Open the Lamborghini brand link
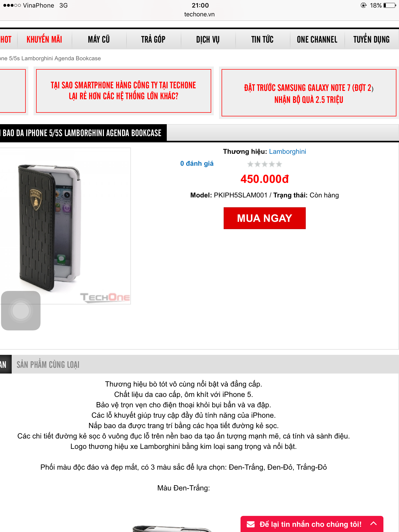Screen dimensions: 399x532 point(288,151)
